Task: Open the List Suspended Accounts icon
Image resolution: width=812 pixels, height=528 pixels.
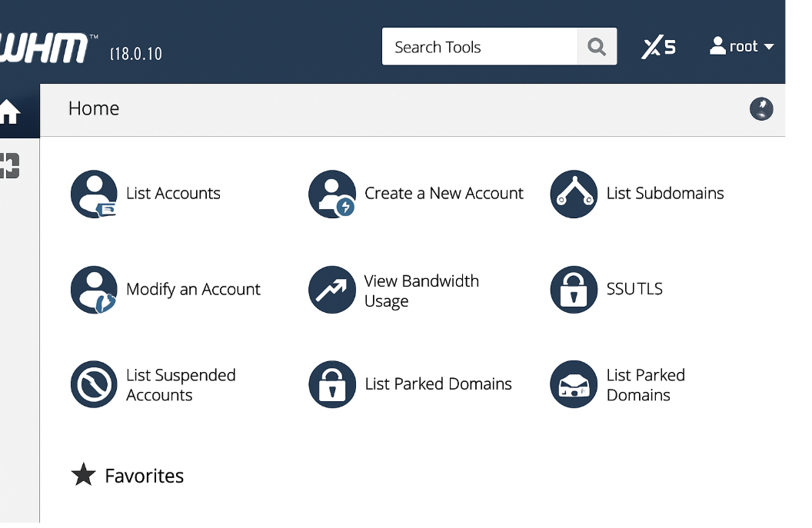Action: 94,384
